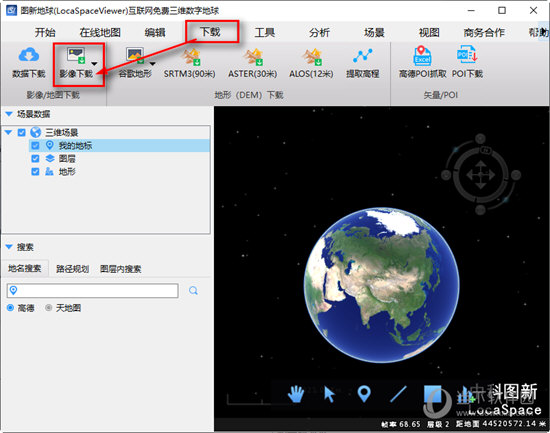Click the terrain icon beside 地形
The height and width of the screenshot is (433, 550).
coord(49,171)
